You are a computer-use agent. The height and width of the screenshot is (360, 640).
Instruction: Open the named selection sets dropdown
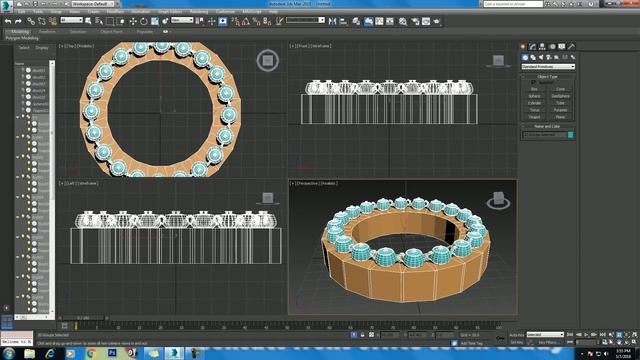(x=305, y=20)
